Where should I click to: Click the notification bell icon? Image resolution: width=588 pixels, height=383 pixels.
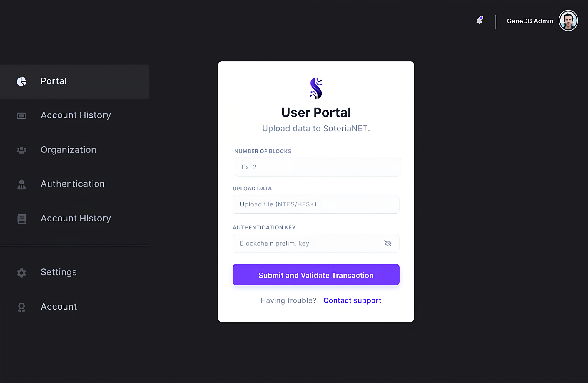tap(480, 20)
